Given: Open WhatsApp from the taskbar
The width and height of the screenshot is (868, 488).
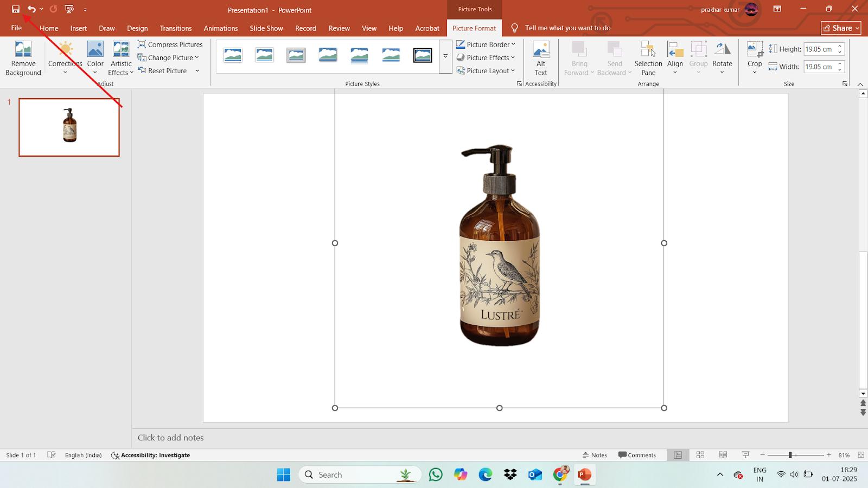Looking at the screenshot, I should coord(436,475).
